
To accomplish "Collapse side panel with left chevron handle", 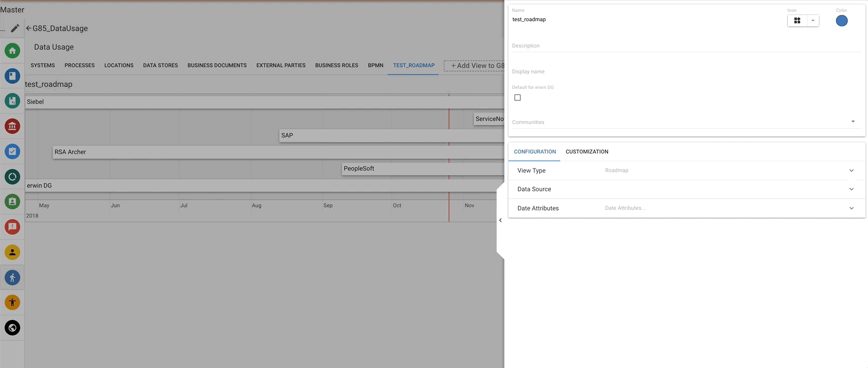I will coord(500,220).
